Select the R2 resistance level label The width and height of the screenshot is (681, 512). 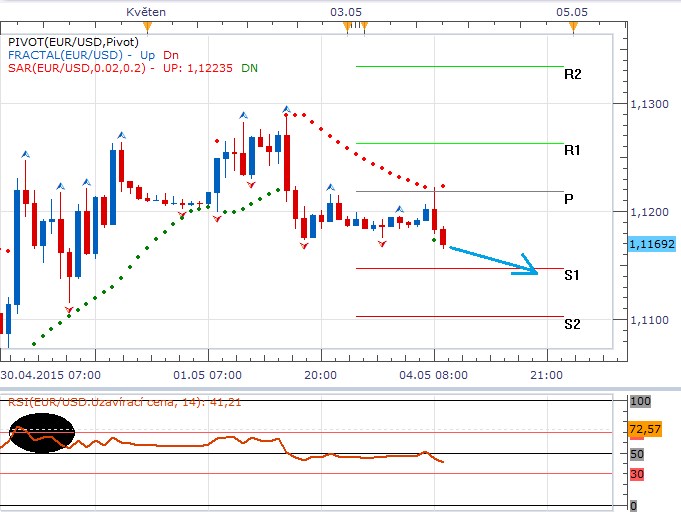[x=572, y=74]
